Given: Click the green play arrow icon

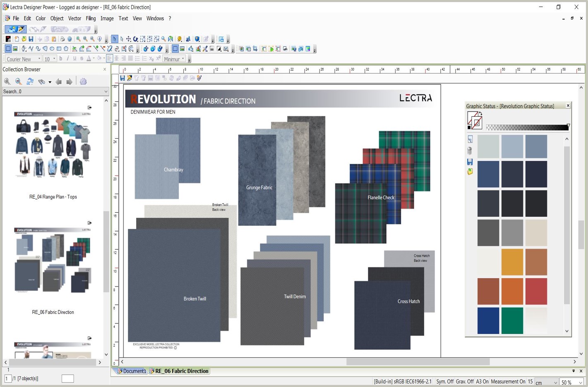Looking at the screenshot, I should (271, 49).
